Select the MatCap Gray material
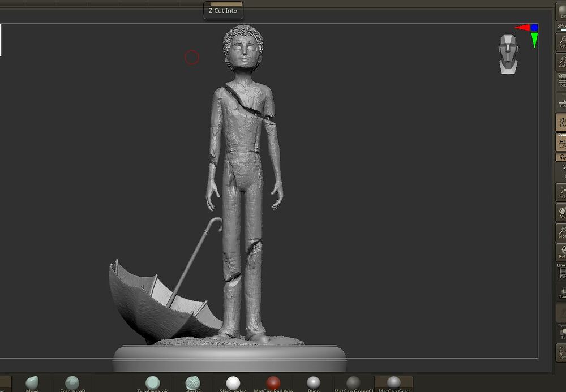The height and width of the screenshot is (392, 566). [393, 384]
